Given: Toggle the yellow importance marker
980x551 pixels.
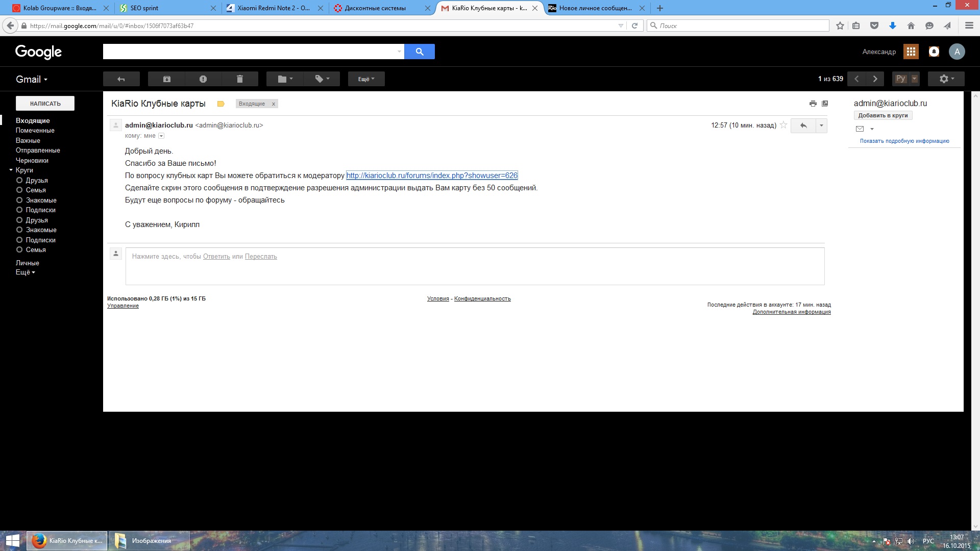Looking at the screenshot, I should [220, 104].
